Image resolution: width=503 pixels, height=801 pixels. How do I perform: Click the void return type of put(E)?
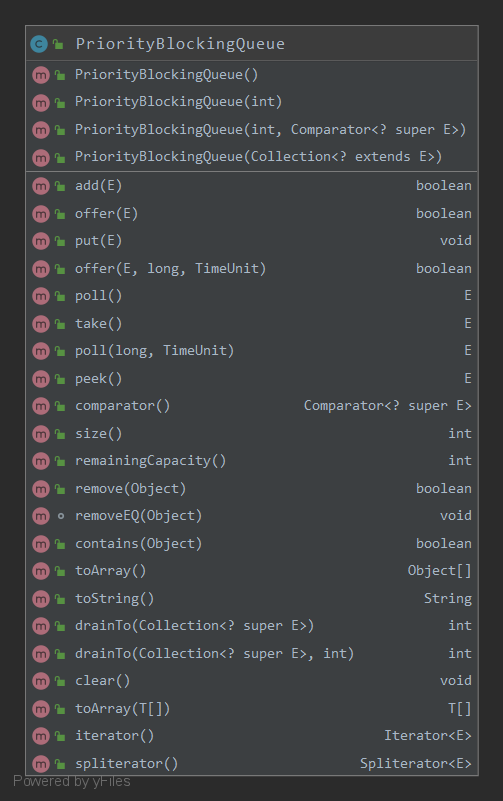tap(456, 241)
